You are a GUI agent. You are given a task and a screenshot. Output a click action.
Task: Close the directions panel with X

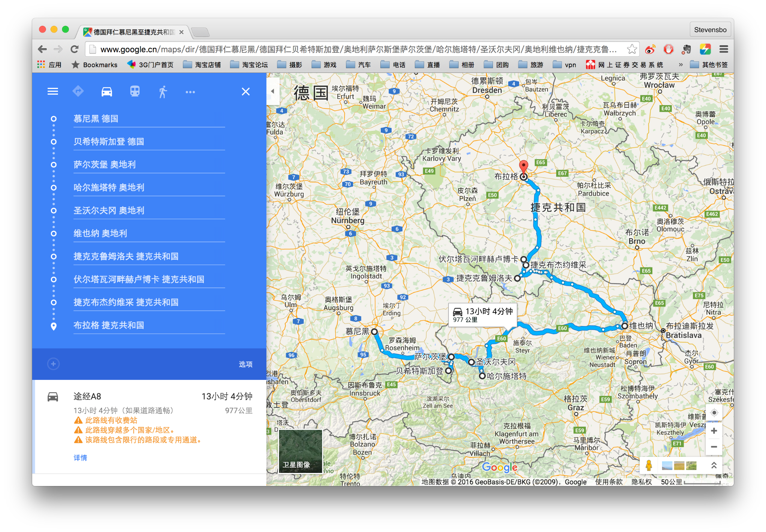click(x=245, y=92)
